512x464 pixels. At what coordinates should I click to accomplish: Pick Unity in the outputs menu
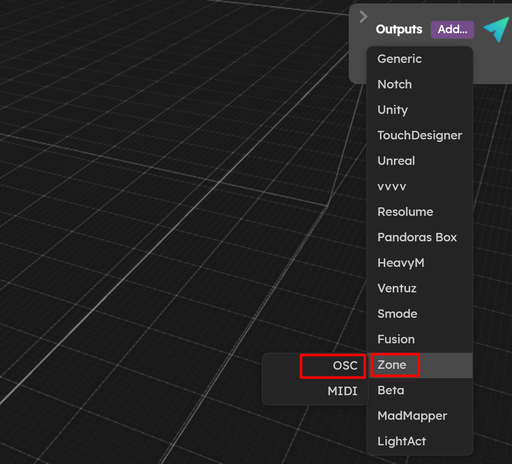click(420, 110)
